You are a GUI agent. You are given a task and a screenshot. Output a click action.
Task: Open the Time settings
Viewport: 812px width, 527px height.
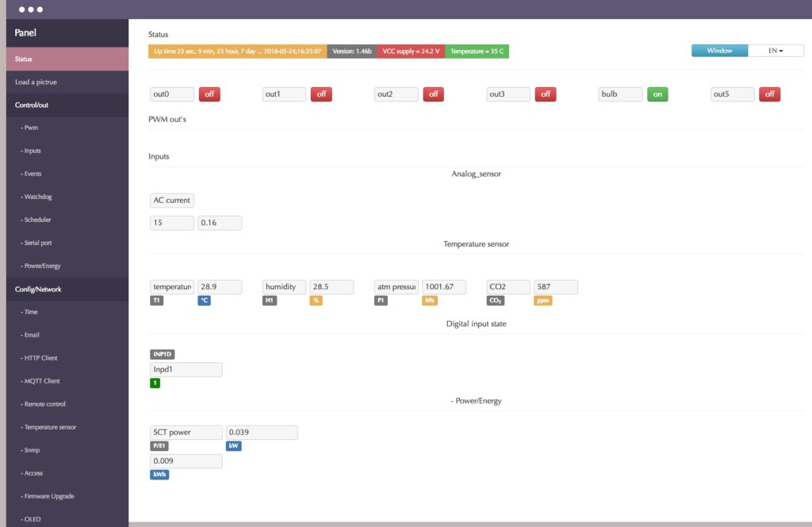coord(67,312)
